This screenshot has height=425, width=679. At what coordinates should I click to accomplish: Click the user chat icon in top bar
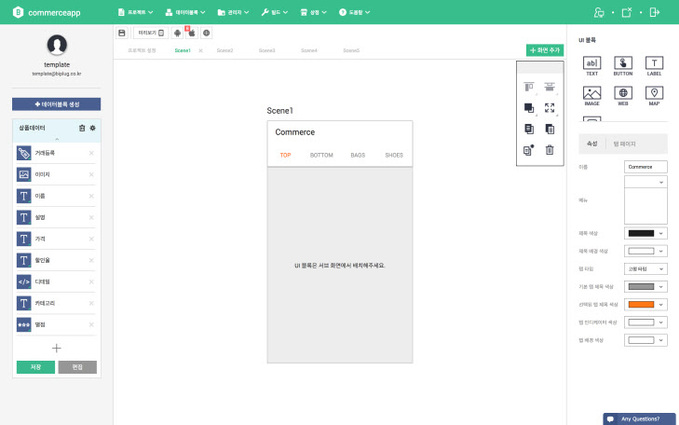point(599,12)
